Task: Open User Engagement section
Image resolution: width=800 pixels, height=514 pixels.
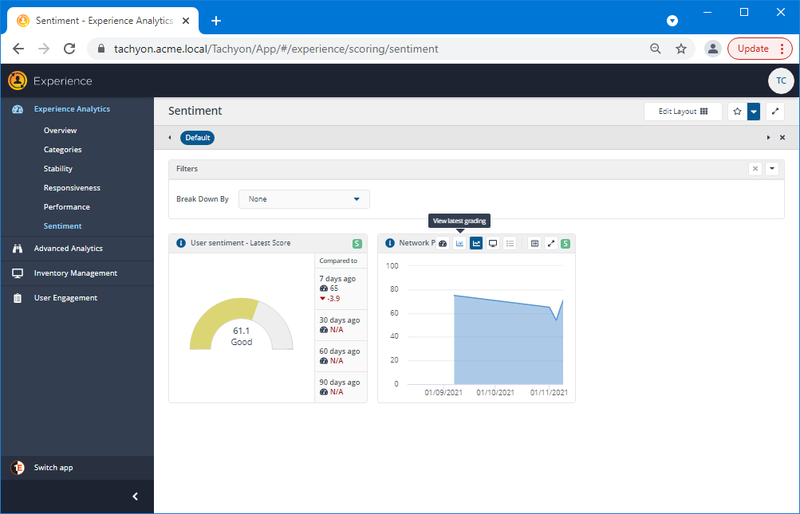Action: tap(65, 298)
